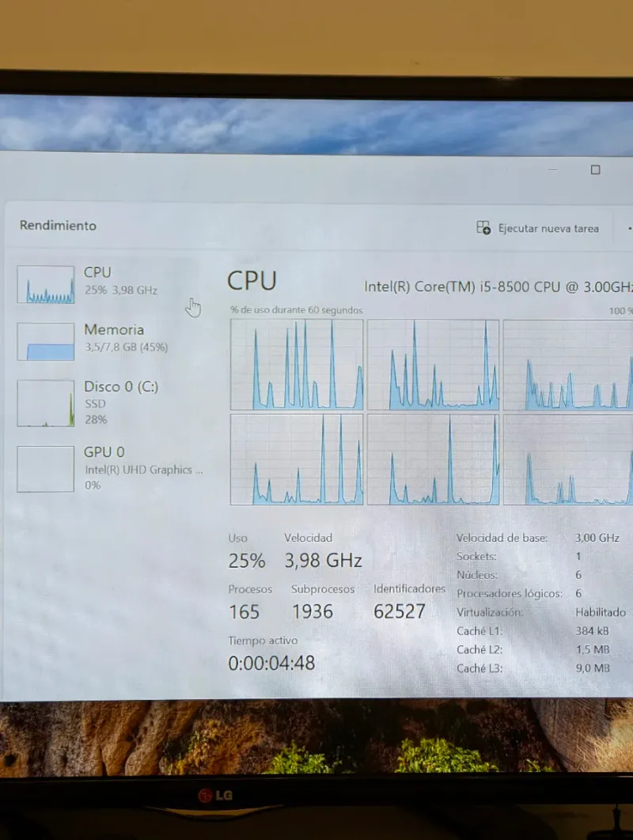This screenshot has width=633, height=840.
Task: Click the Tiempo activo value 0:00:04:48
Action: pos(271,663)
